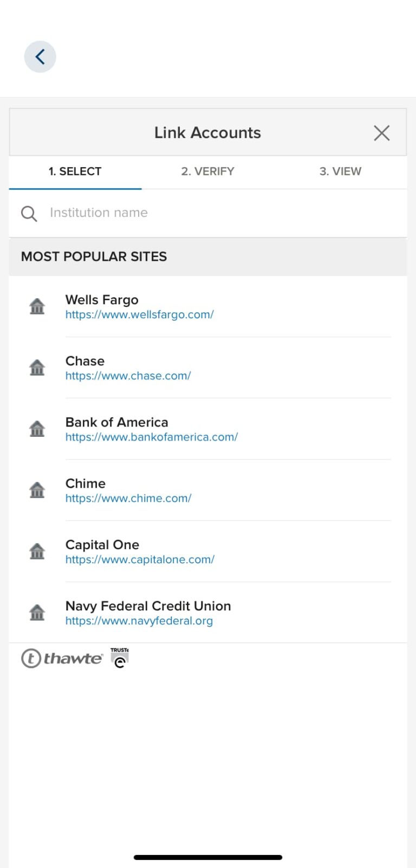Choose Navy Federal Credit Union
The image size is (416, 868).
coord(148,606)
